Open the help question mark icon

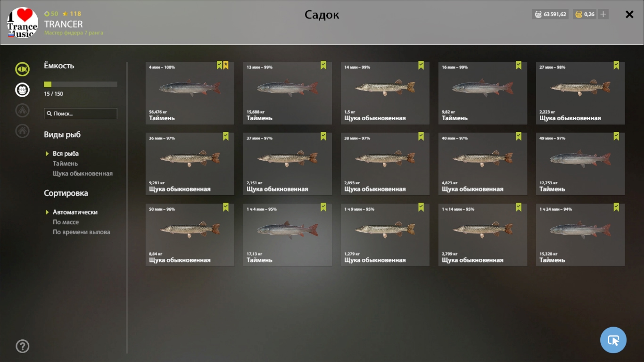pos(23,346)
